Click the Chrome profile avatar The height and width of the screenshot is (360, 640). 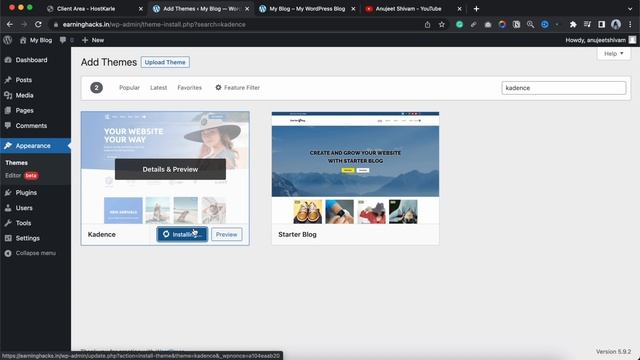coord(616,24)
